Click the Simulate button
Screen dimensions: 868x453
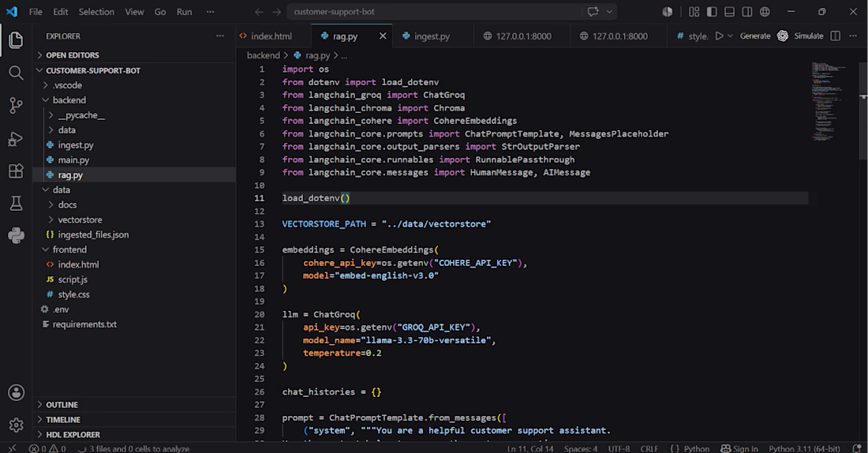[809, 36]
